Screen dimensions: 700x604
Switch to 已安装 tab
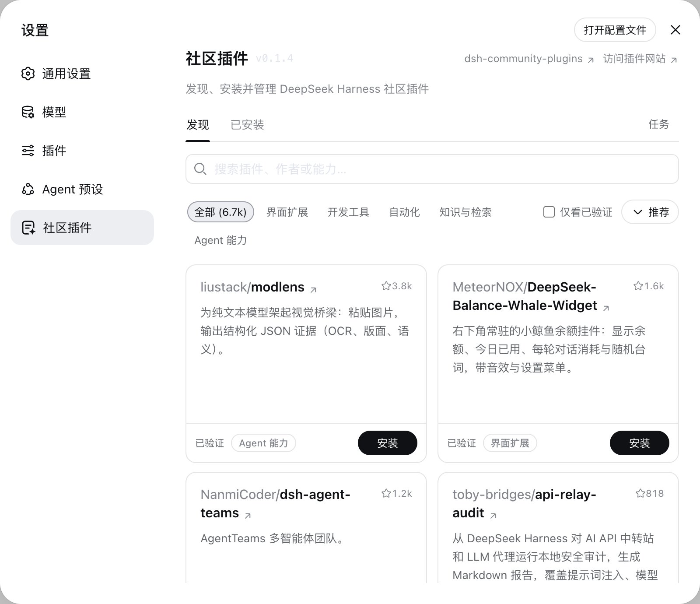pyautogui.click(x=247, y=125)
